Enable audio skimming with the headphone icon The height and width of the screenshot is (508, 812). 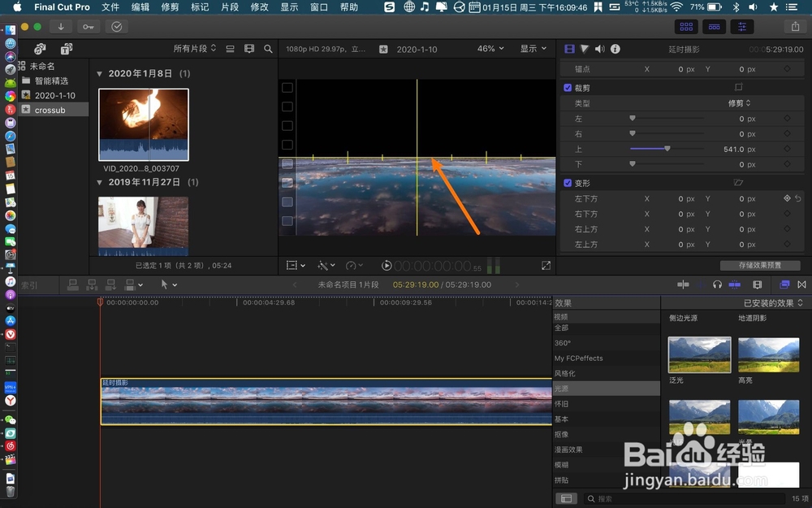[x=716, y=284]
